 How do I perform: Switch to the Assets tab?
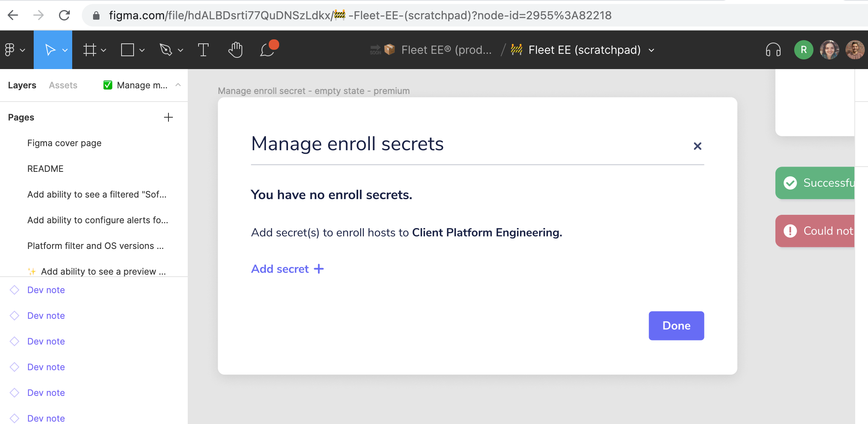(63, 85)
